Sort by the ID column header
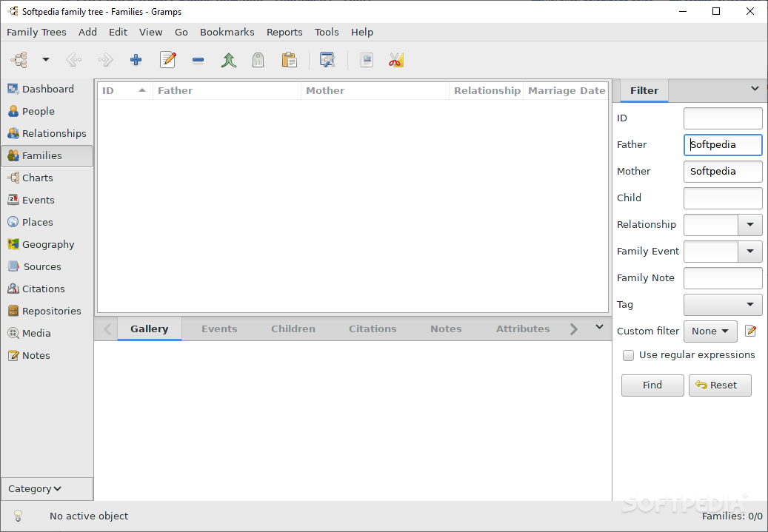This screenshot has height=532, width=768. [125, 90]
